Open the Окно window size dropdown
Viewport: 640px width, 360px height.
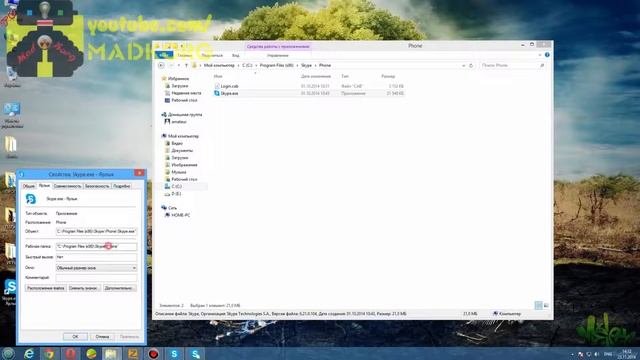(96, 268)
